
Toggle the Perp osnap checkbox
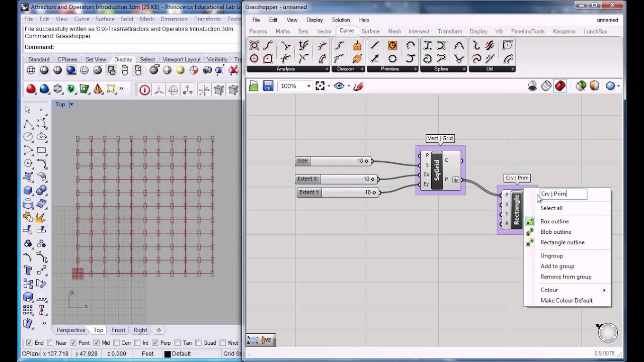pos(155,343)
